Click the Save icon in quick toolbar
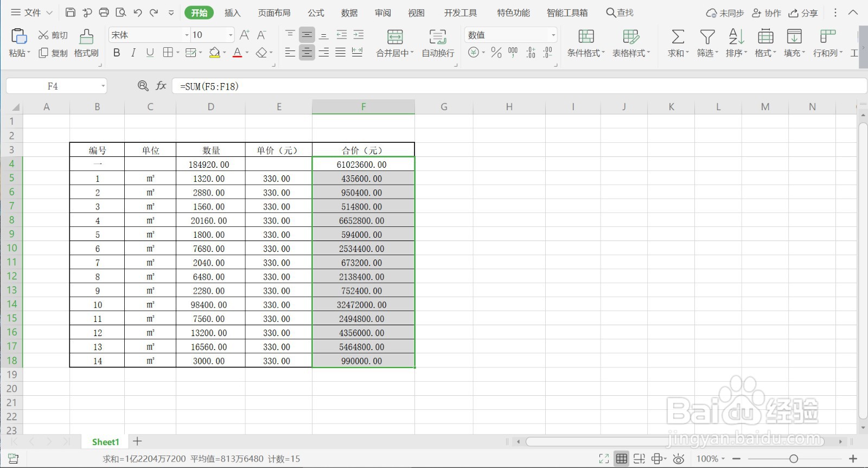Image resolution: width=868 pixels, height=468 pixels. [x=70, y=12]
